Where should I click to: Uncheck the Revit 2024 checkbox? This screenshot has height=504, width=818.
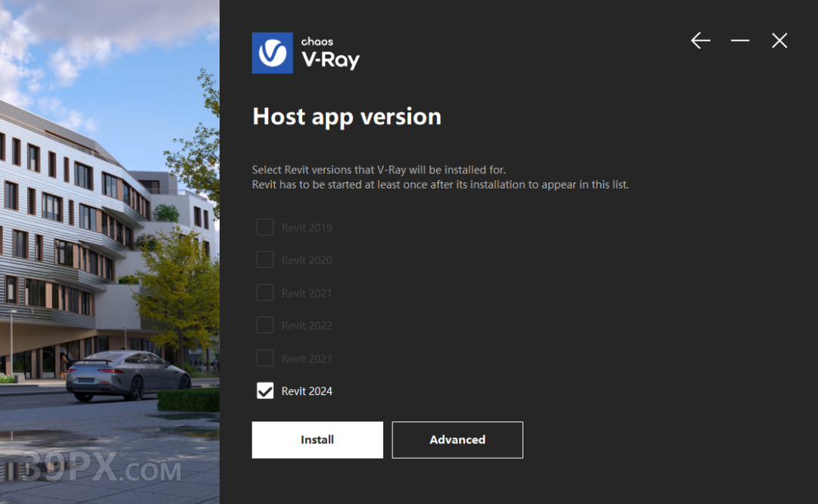click(265, 391)
